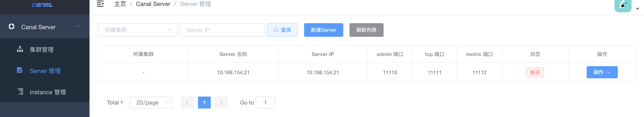Click the Server 管理 document icon
Viewport: 644px width, 117px height.
tap(20, 70)
